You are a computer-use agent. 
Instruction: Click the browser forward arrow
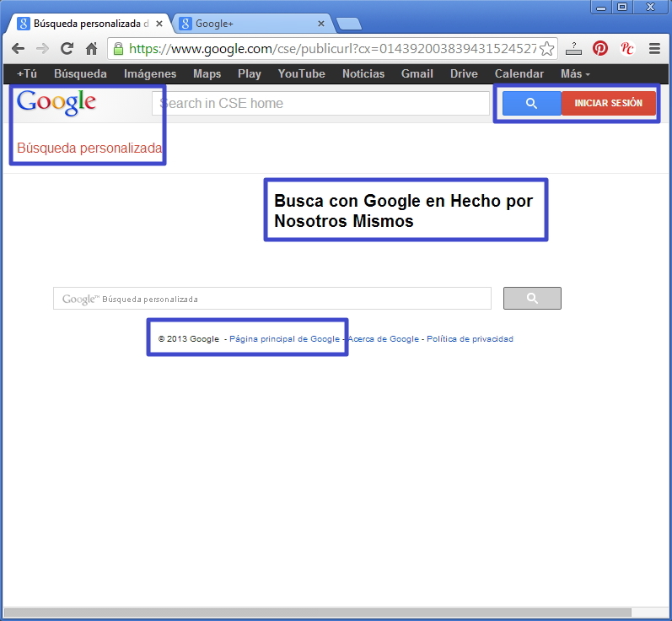(x=42, y=48)
